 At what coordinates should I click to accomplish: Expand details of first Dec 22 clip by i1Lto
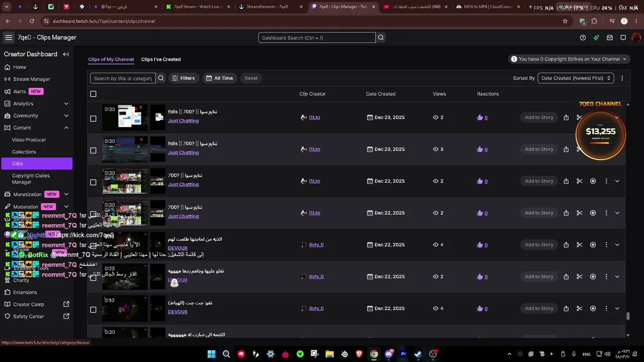tap(617, 181)
